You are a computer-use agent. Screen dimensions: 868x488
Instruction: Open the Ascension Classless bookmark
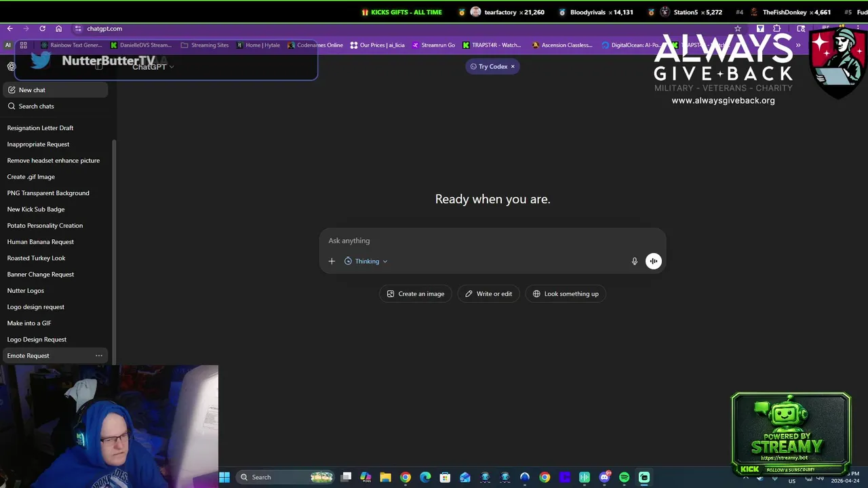coord(562,45)
